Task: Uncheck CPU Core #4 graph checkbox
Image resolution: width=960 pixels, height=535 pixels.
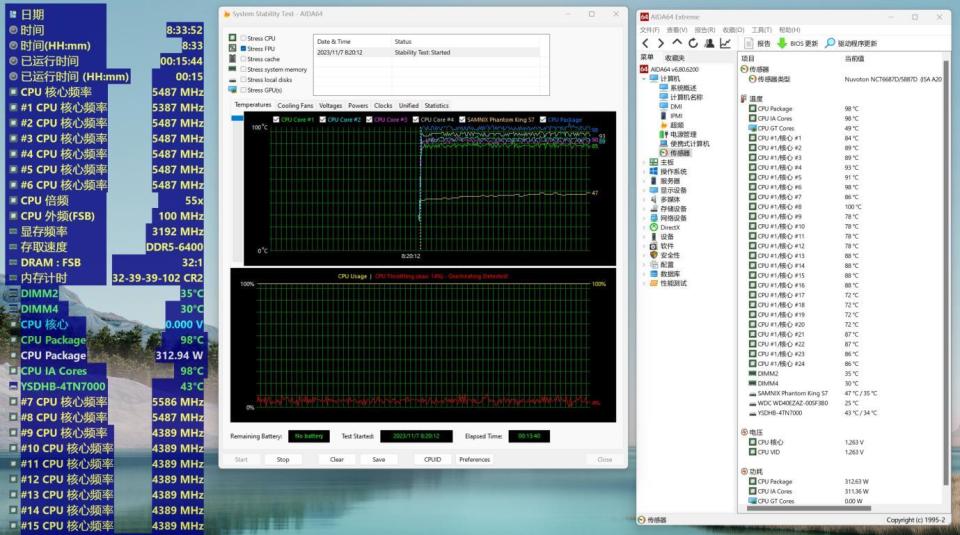Action: pos(416,119)
